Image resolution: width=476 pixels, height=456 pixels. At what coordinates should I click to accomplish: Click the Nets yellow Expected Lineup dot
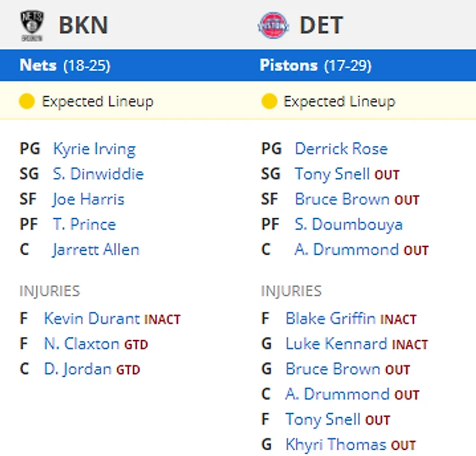click(27, 101)
